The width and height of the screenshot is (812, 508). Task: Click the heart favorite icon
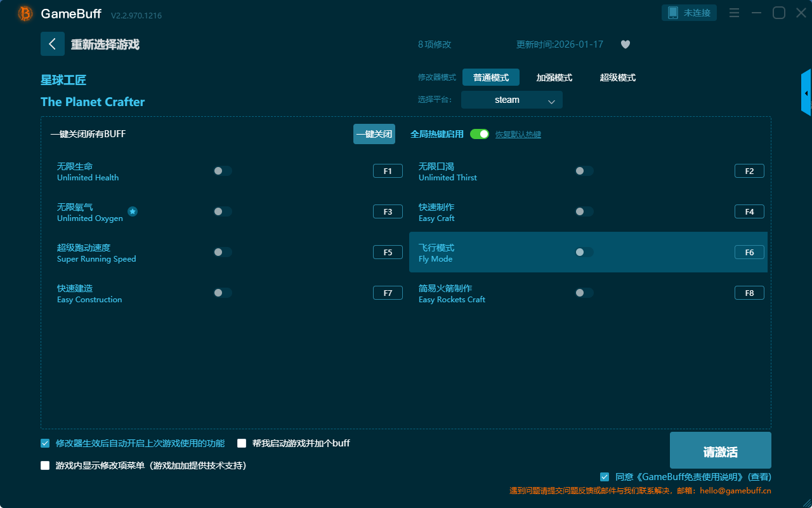click(x=625, y=44)
